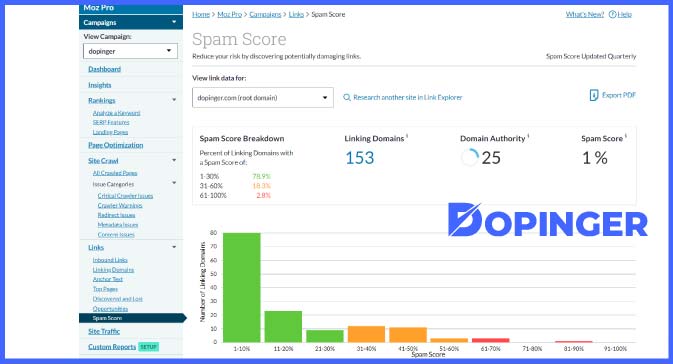Open Redirect Issues

pos(116,215)
